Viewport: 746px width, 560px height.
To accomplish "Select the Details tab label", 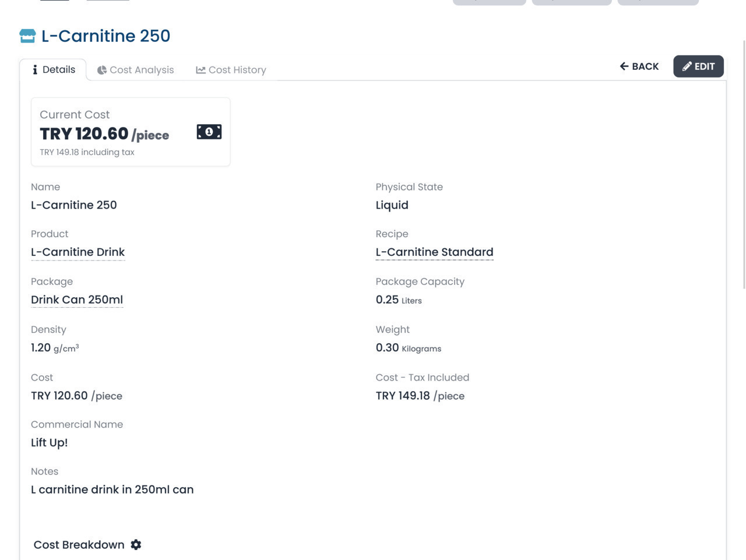I will [x=59, y=70].
